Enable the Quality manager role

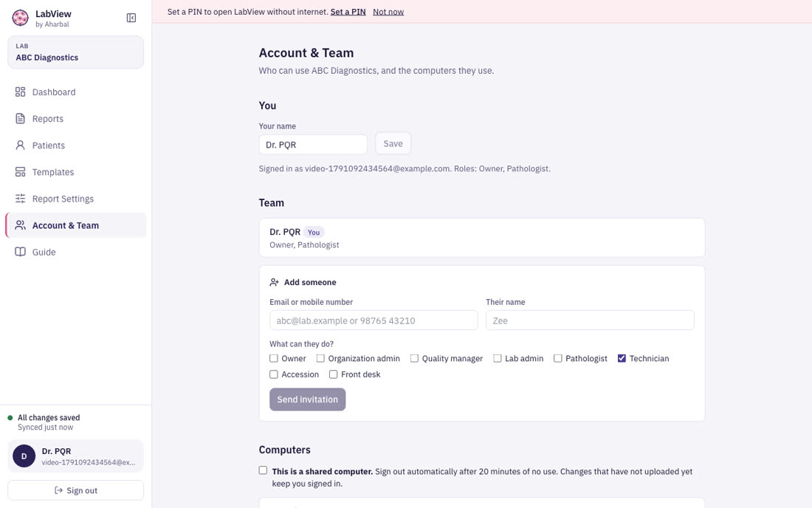414,358
